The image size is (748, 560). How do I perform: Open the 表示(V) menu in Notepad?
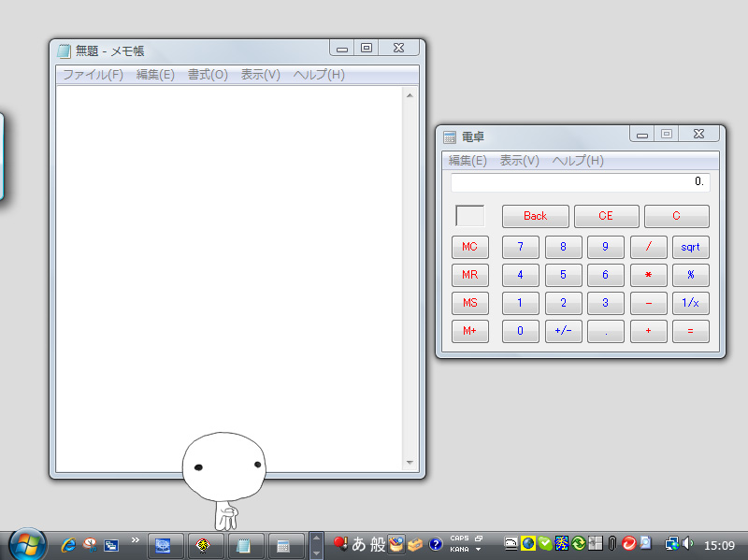(x=260, y=75)
